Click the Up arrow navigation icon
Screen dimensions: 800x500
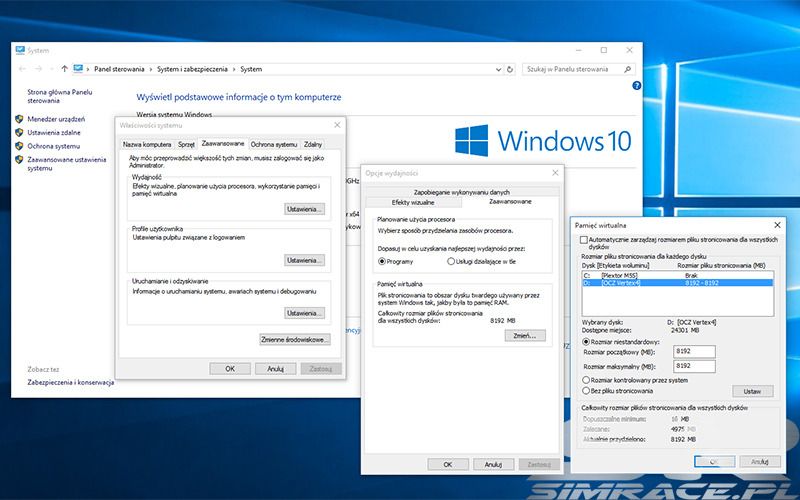click(x=64, y=69)
